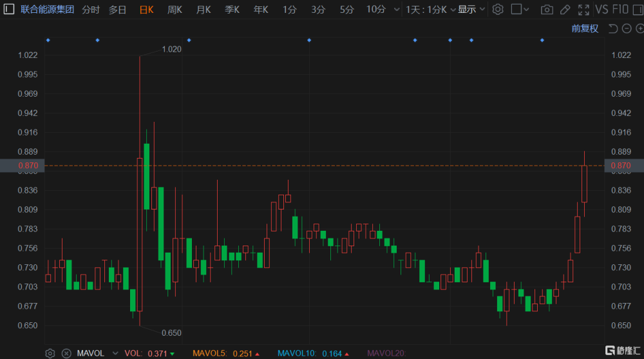Viewport: 644px width, 359px height.
Task: Open the 联合能源集团 stock title
Action: point(47,10)
